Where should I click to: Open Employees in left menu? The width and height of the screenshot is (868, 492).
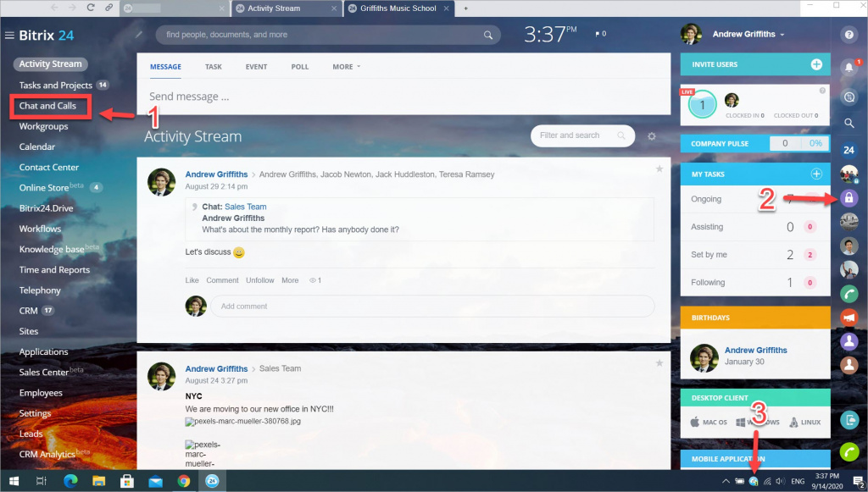point(41,392)
